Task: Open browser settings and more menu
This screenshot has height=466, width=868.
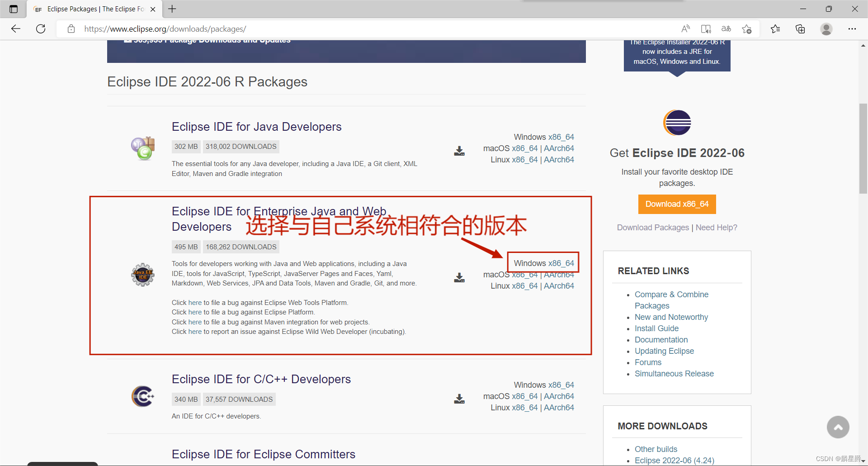Action: click(852, 29)
